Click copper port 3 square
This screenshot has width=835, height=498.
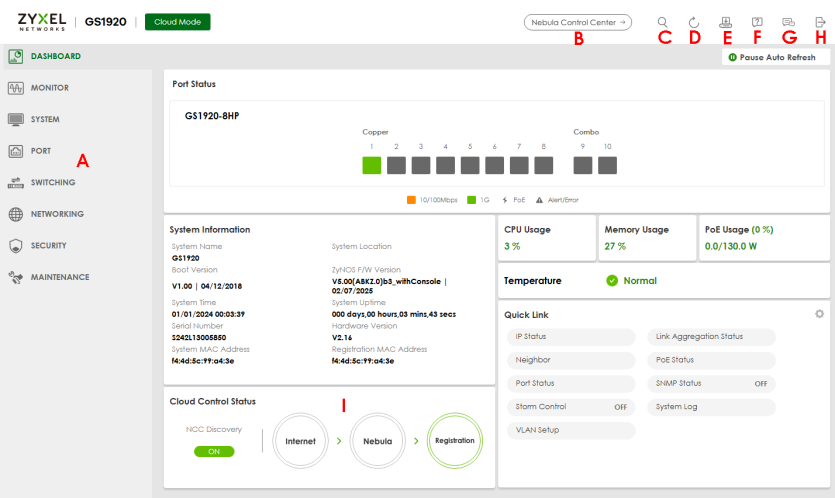point(421,165)
